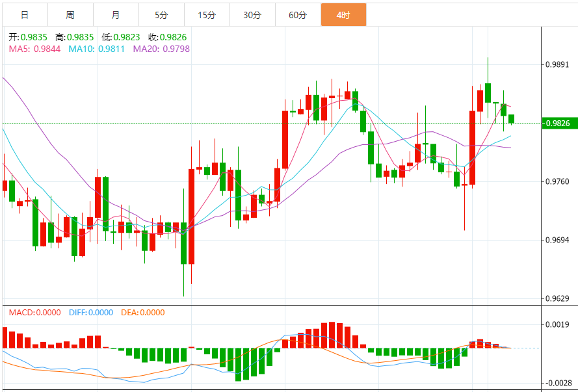Select the 30分 interval tab
578x392 pixels.
tap(252, 15)
